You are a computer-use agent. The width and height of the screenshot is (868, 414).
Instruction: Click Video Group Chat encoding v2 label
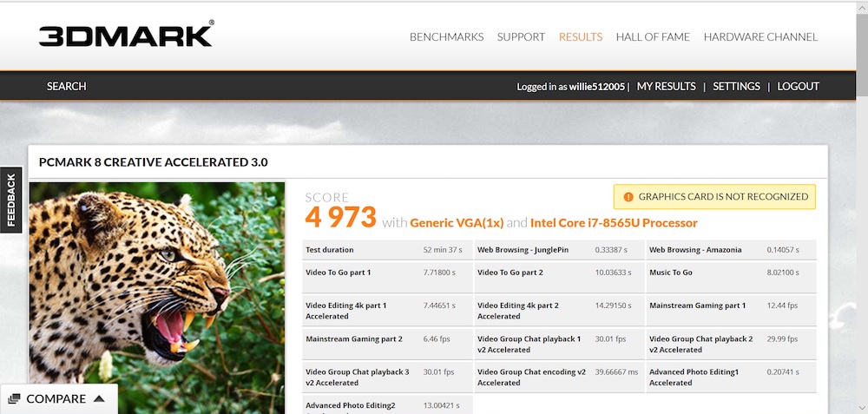click(531, 378)
